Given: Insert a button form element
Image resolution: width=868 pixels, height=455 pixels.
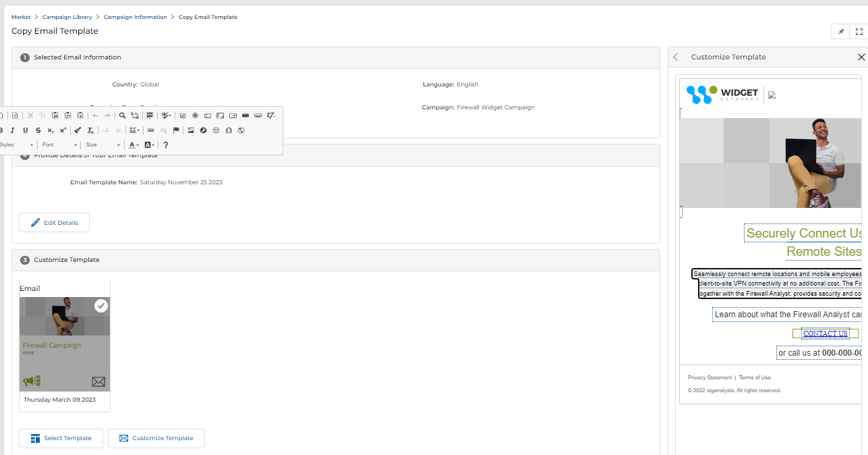Looking at the screenshot, I should (245, 115).
